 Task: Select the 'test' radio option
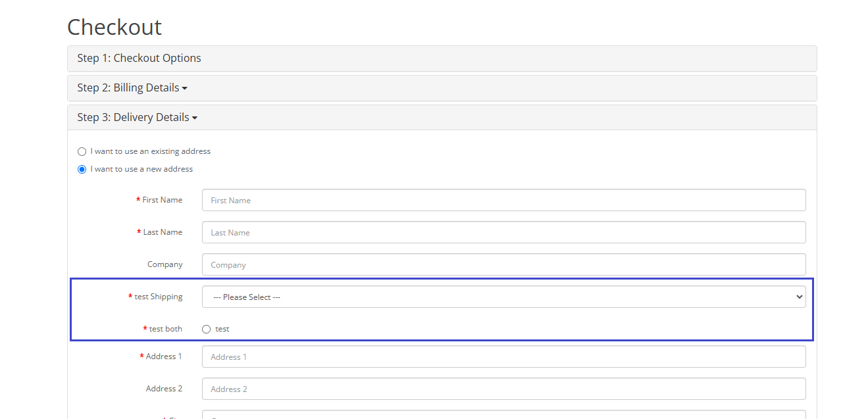click(x=207, y=329)
